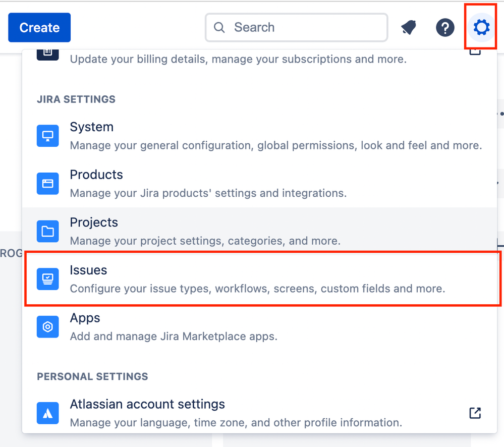Screen dimensions: 504x447
Task: Click 'Manage your general configuration' description text
Action: [276, 145]
